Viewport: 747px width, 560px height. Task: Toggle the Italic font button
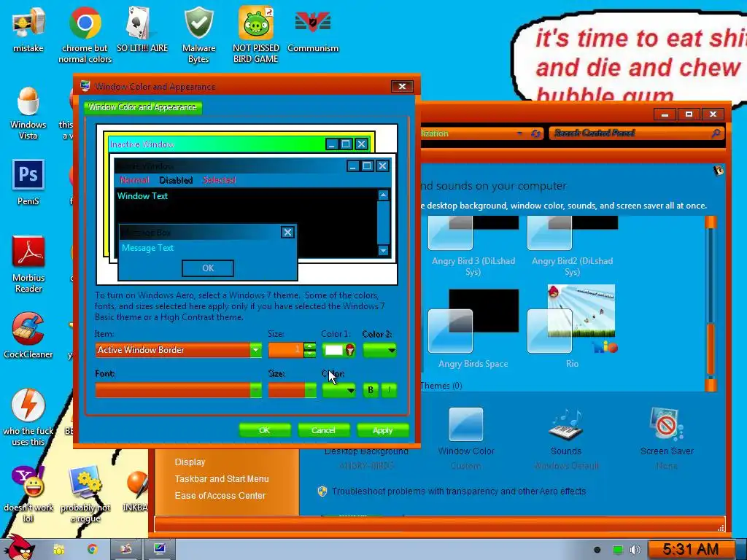point(389,391)
